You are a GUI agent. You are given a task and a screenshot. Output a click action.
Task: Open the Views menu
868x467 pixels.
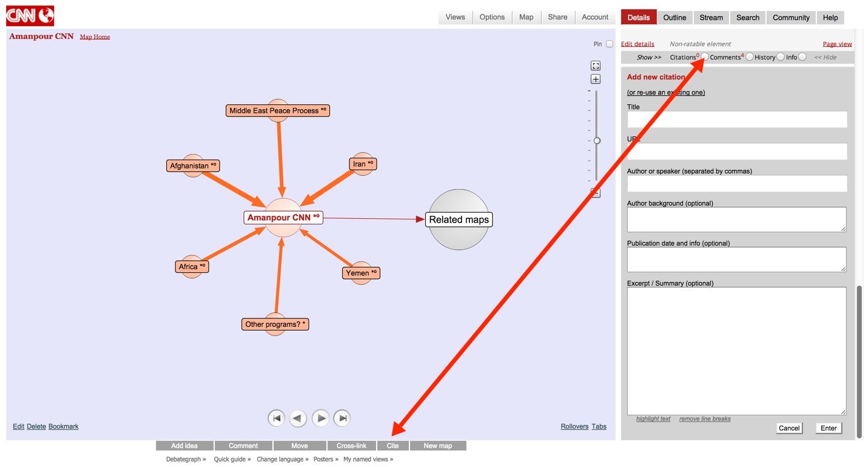(455, 17)
